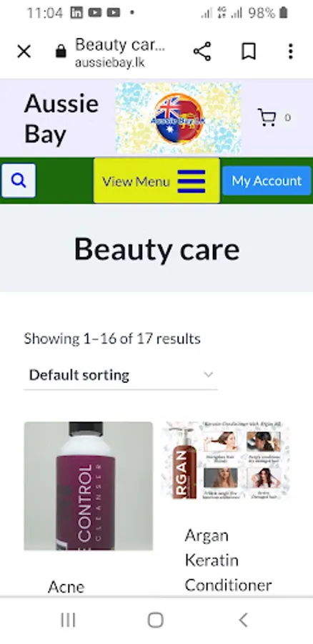Tap the hamburger lines in View Menu
Image resolution: width=313 pixels, height=644 pixels.
pos(192,181)
